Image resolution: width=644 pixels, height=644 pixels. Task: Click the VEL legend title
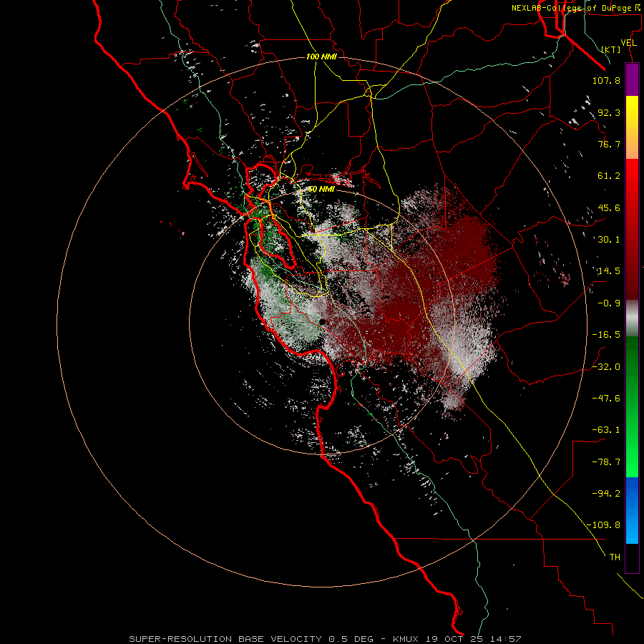point(628,43)
